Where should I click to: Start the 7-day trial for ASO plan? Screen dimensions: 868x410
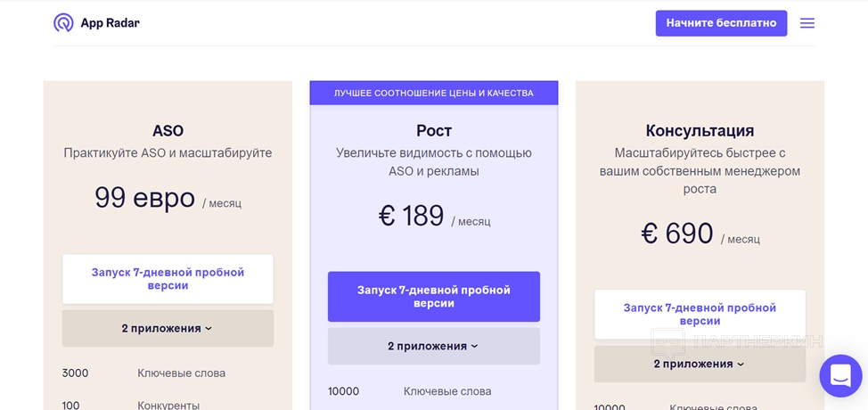pos(168,279)
